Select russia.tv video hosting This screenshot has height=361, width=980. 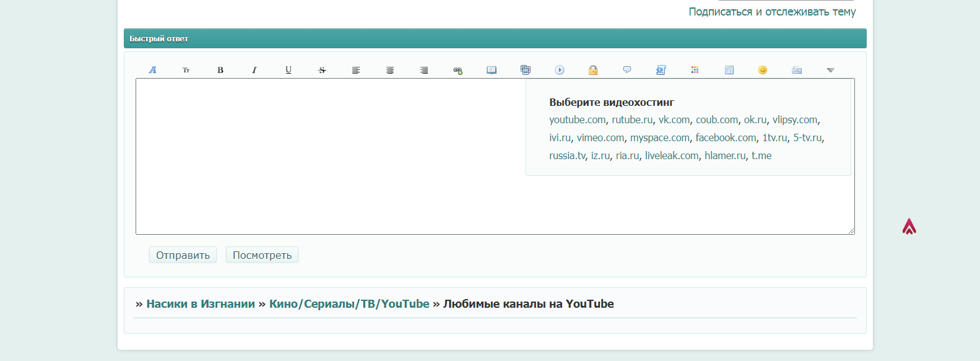567,155
